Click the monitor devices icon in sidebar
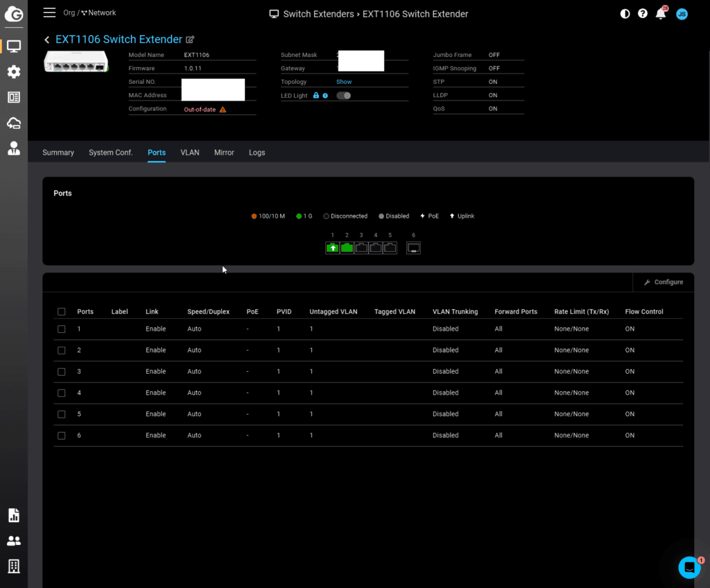710x588 pixels. (x=14, y=46)
